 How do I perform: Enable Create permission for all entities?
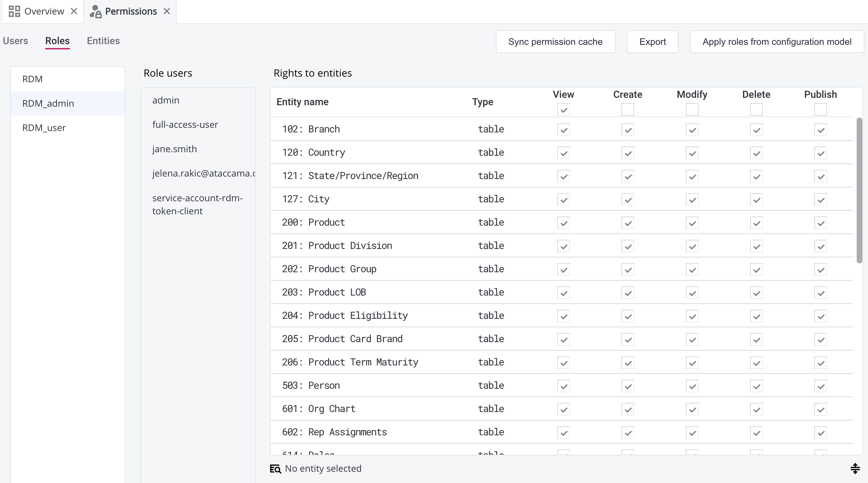[x=628, y=109]
